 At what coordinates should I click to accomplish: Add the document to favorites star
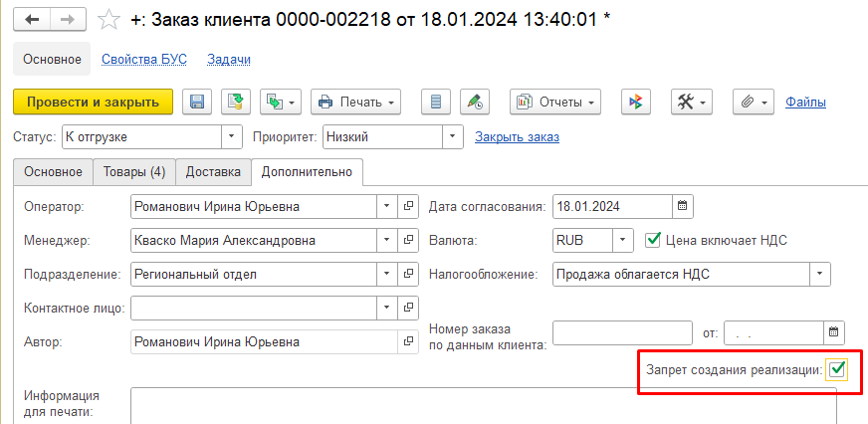(111, 20)
